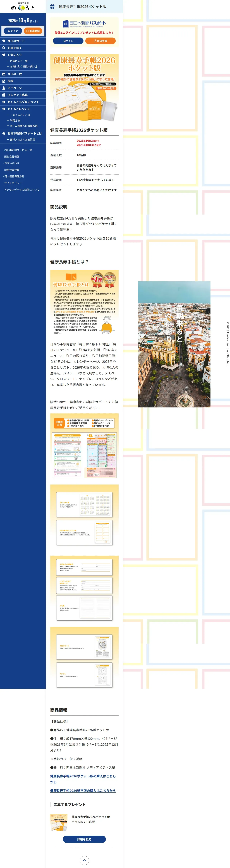230x868 pixels.
Task: Click the gift icon beside プレゼント応募
Action: click(x=4, y=95)
